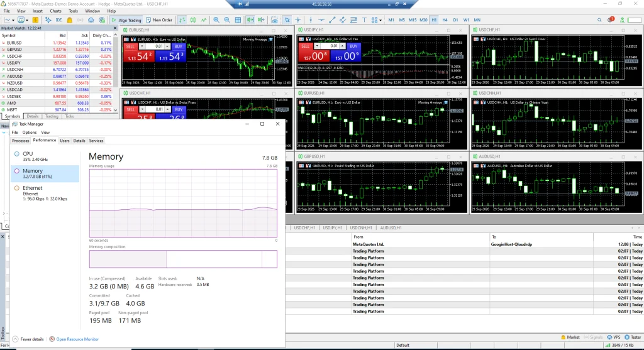The height and width of the screenshot is (350, 644).
Task: Switch to M30 timeframe
Action: (423, 19)
